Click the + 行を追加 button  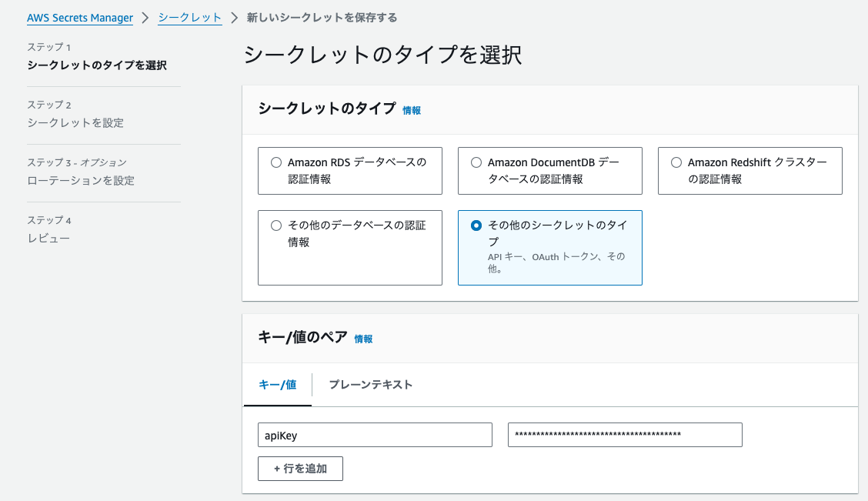(300, 469)
